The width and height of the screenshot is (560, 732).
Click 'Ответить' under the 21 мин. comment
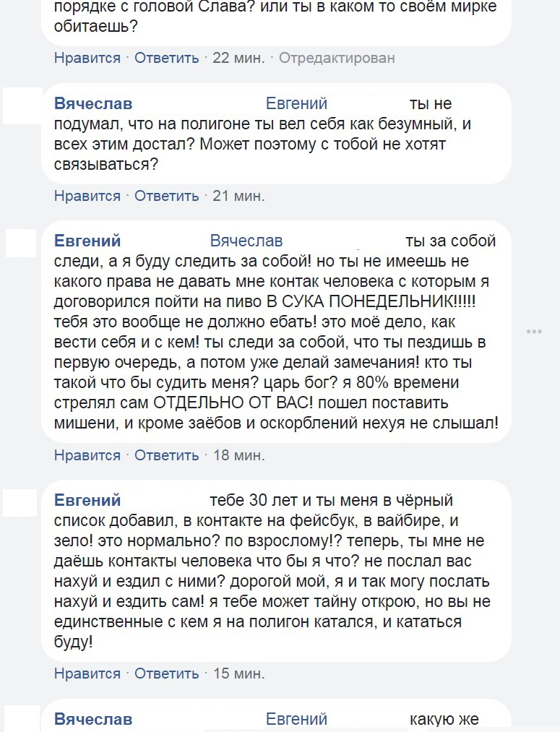click(x=166, y=195)
